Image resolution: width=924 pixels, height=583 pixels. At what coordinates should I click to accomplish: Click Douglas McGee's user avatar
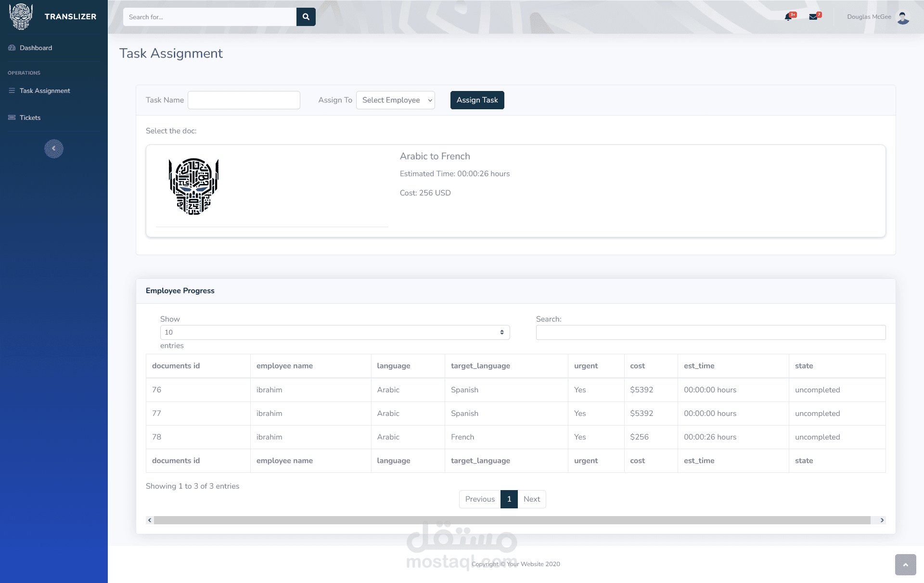pyautogui.click(x=903, y=17)
